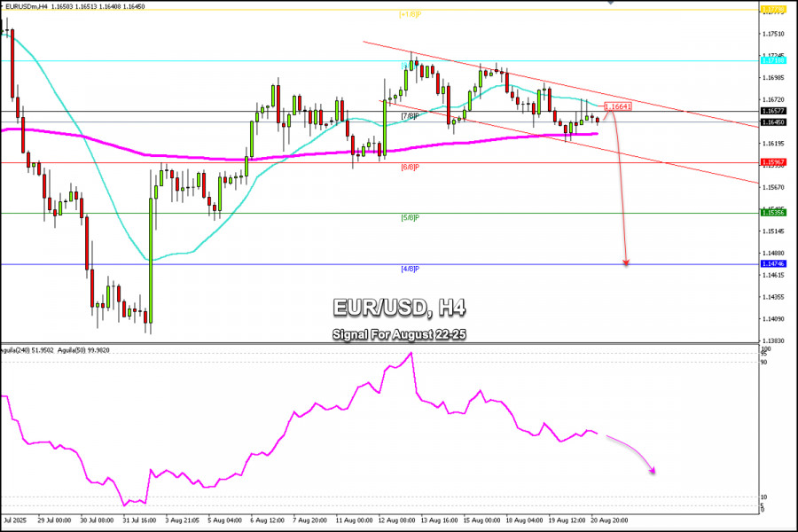The image size is (798, 532).
Task: Click the red 1.16641 price label box
Action: (x=618, y=106)
